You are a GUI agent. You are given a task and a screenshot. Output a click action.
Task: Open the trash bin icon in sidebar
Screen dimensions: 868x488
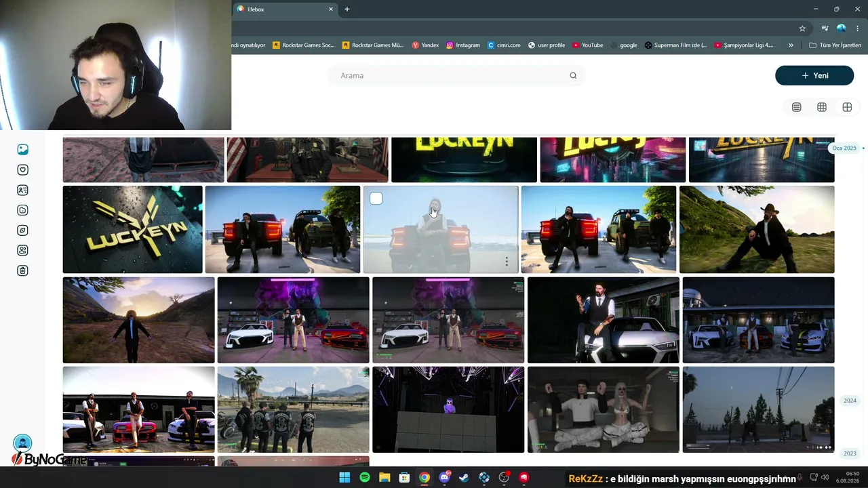[x=22, y=271]
